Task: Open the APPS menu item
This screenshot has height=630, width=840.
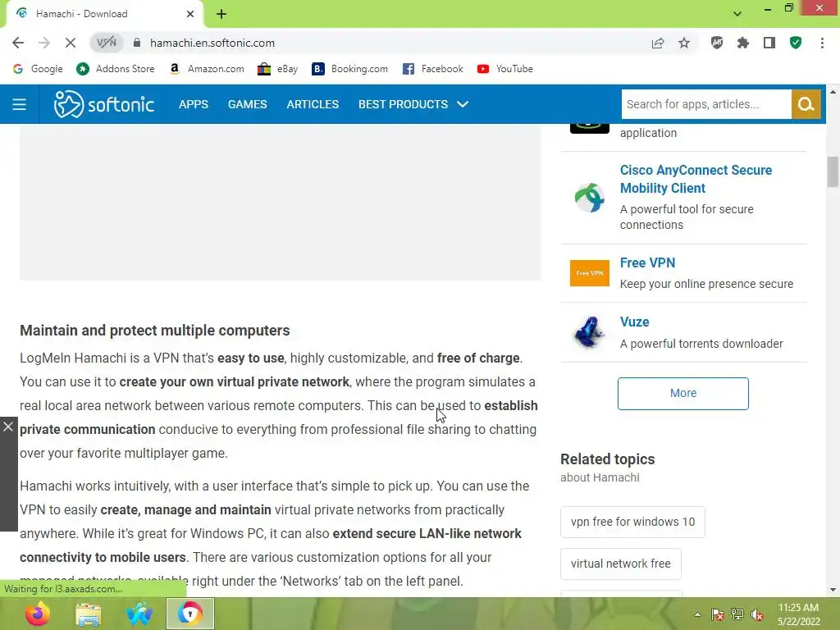Action: click(x=194, y=104)
